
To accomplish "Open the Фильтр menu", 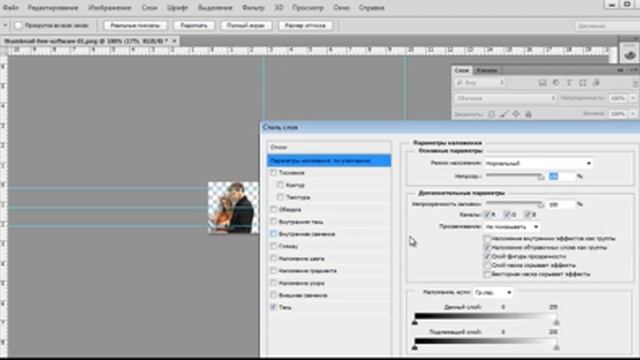I will (x=253, y=7).
